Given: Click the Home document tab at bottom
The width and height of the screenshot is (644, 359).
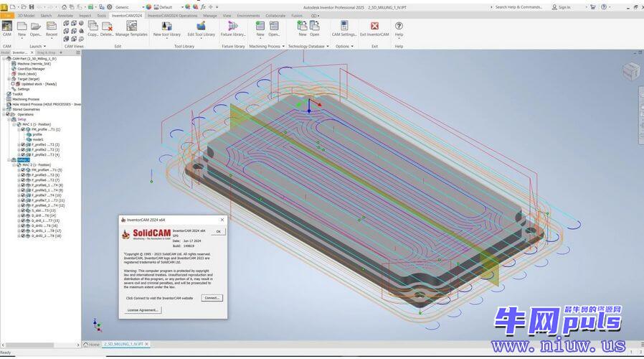Looking at the screenshot, I should (92, 344).
